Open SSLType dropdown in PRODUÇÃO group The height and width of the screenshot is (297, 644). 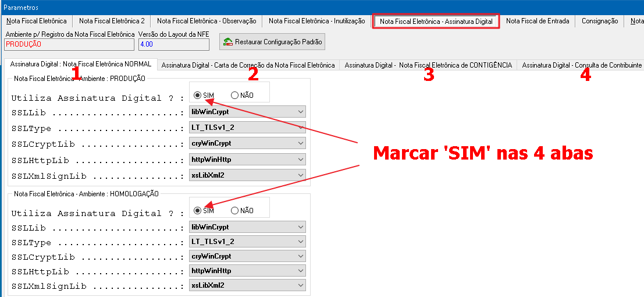pyautogui.click(x=247, y=128)
